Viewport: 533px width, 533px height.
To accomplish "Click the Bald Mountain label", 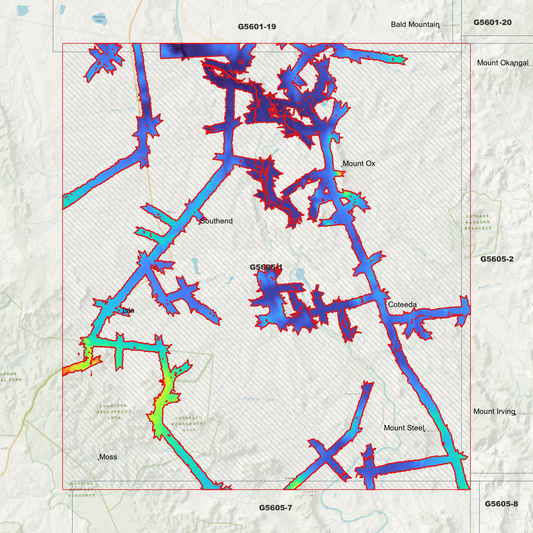I will coord(415,24).
